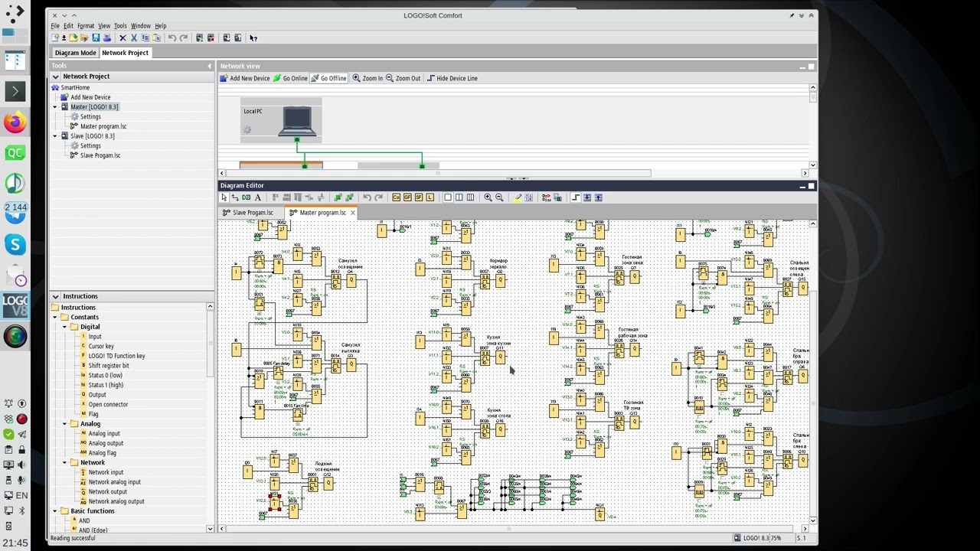Click the highlighter simulation icon in Diagram Editor
This screenshot has width=980, height=551.
click(x=518, y=197)
